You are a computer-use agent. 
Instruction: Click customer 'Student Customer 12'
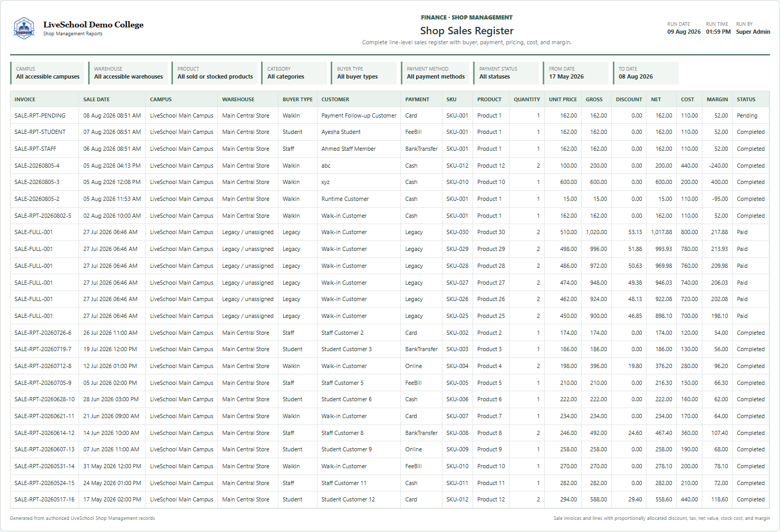point(348,499)
